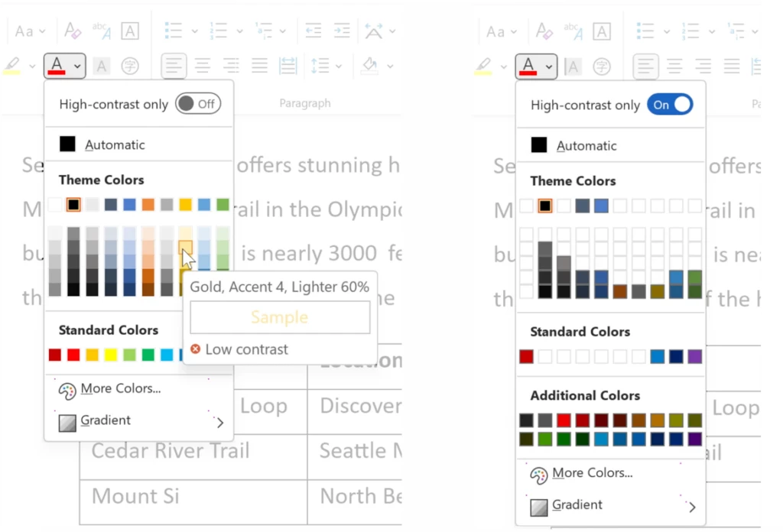Click the Enclose Characters icon
The height and width of the screenshot is (532, 783).
130,66
